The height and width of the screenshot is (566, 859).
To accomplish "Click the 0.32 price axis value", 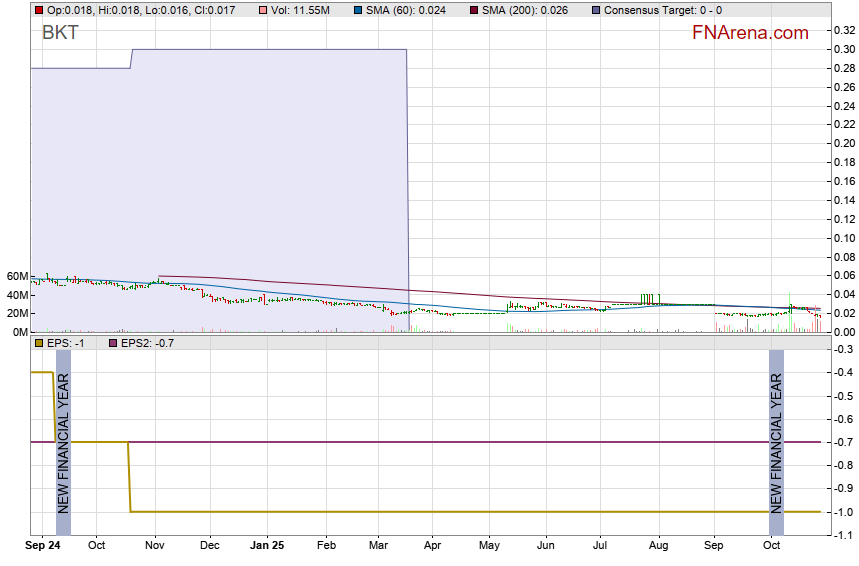I will coord(843,30).
